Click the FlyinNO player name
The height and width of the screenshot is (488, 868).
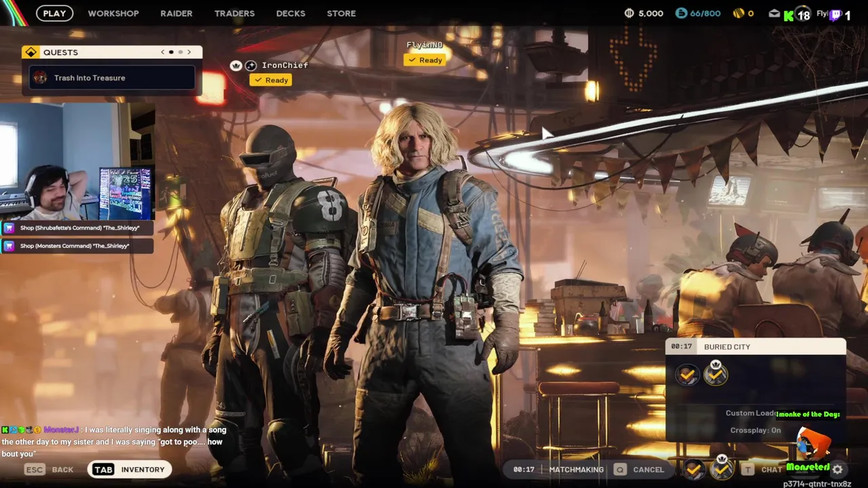[x=425, y=45]
